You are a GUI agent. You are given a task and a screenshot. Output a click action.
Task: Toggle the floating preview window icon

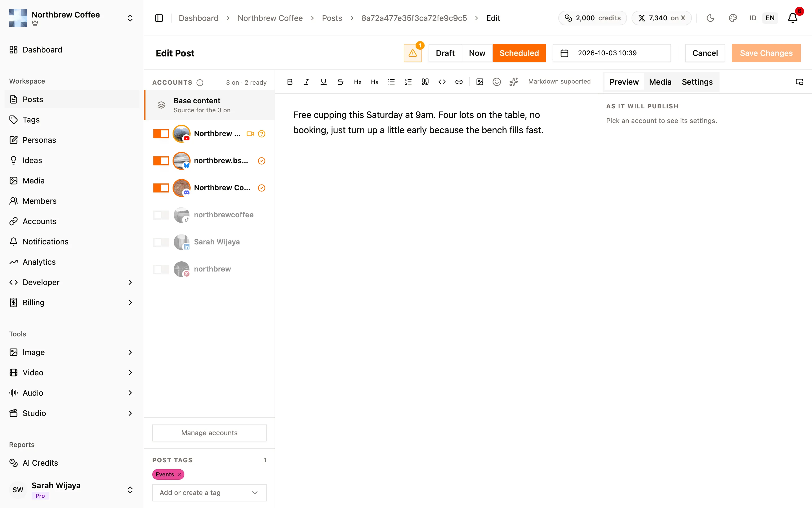coord(799,82)
